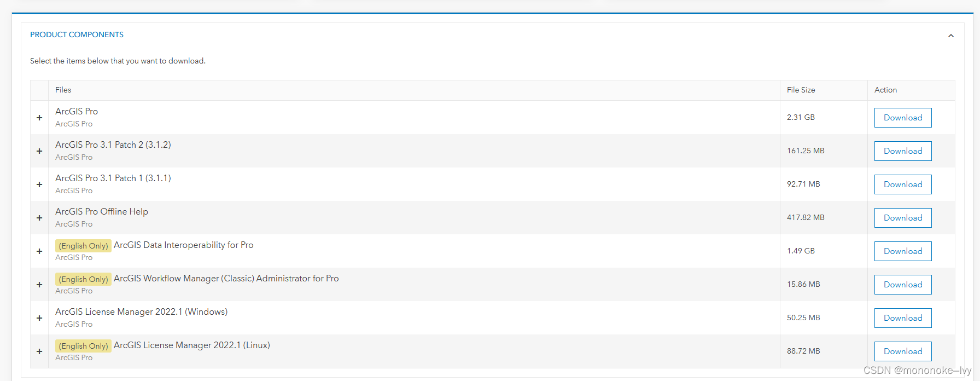Click the File Size column header
Image resolution: width=980 pixels, height=381 pixels.
pos(801,90)
